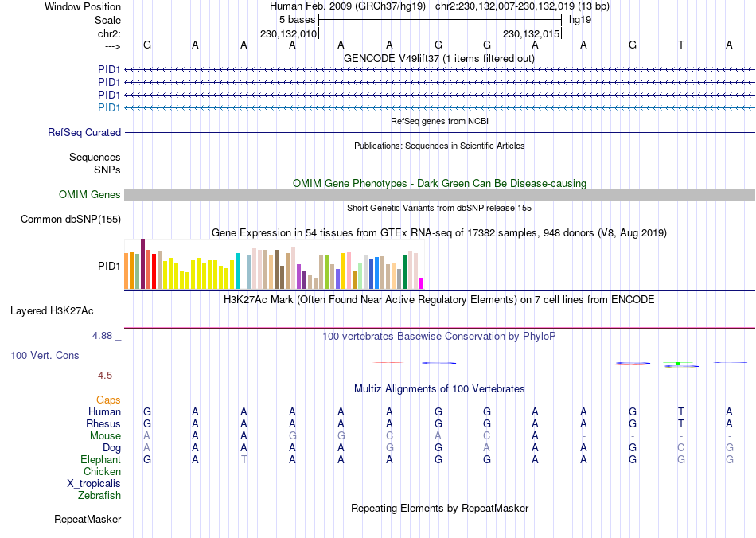The width and height of the screenshot is (756, 538).
Task: Click the orange "Gaps" label
Action: [108, 400]
